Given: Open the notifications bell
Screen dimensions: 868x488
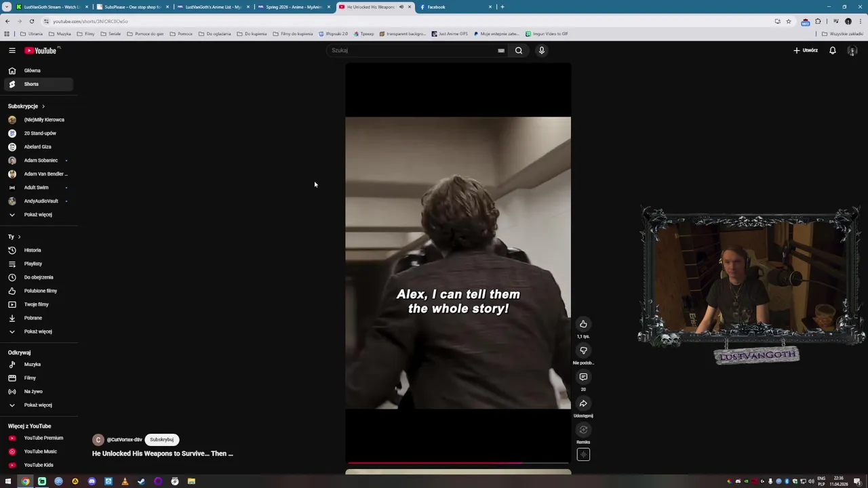Looking at the screenshot, I should (832, 50).
